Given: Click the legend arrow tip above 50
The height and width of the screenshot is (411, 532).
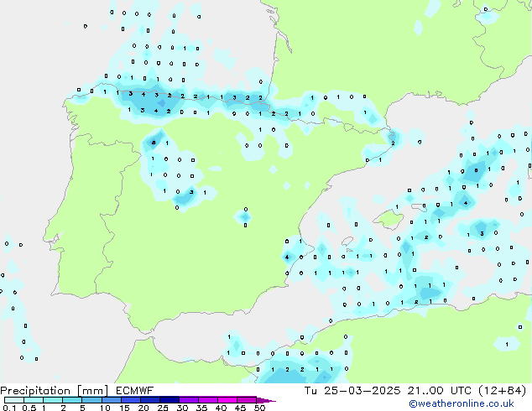Looking at the screenshot, I should (x=266, y=400).
